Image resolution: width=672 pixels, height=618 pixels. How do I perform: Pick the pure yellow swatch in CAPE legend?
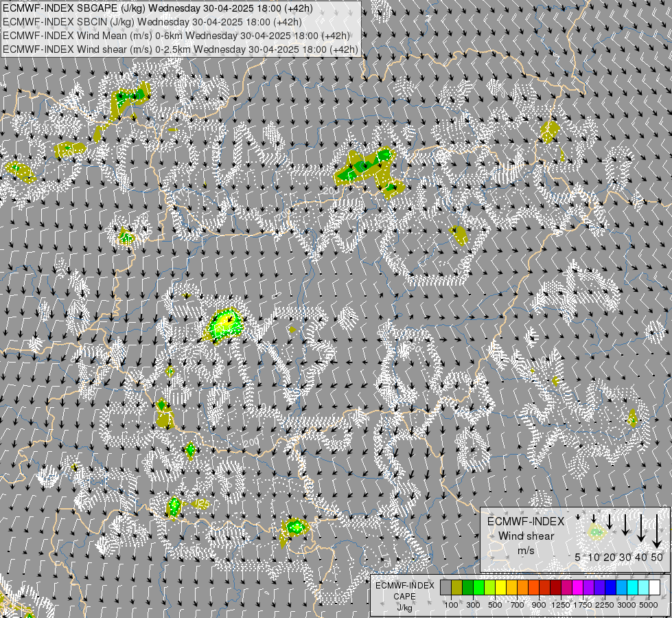tap(501, 587)
